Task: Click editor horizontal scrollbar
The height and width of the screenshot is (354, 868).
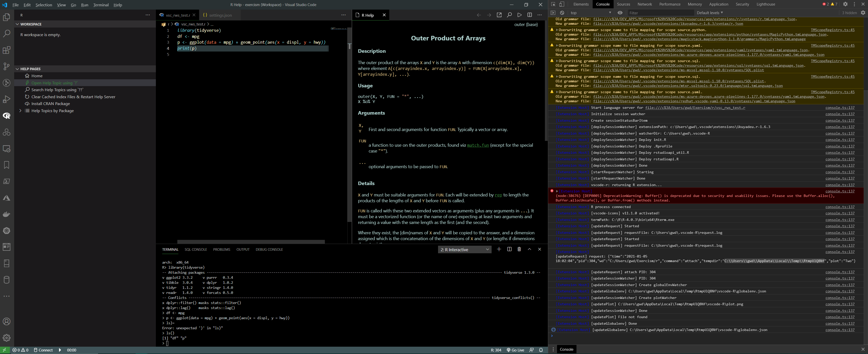Action: coord(251,242)
